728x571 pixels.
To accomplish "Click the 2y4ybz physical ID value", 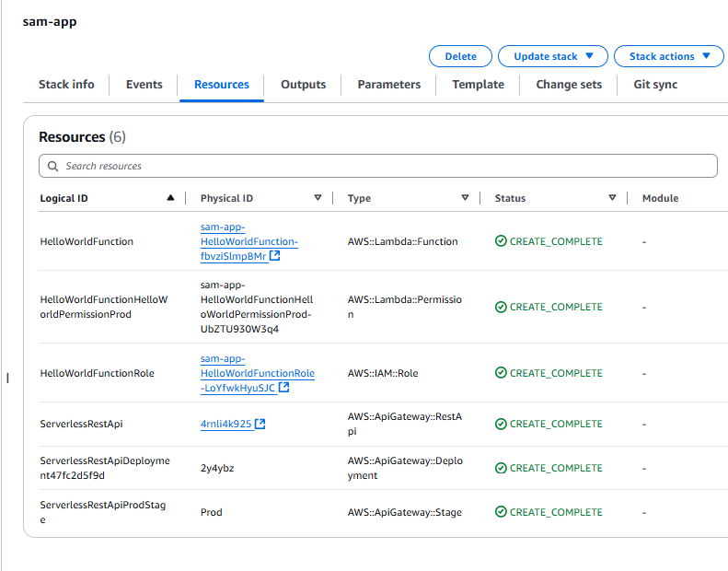I will (217, 469).
